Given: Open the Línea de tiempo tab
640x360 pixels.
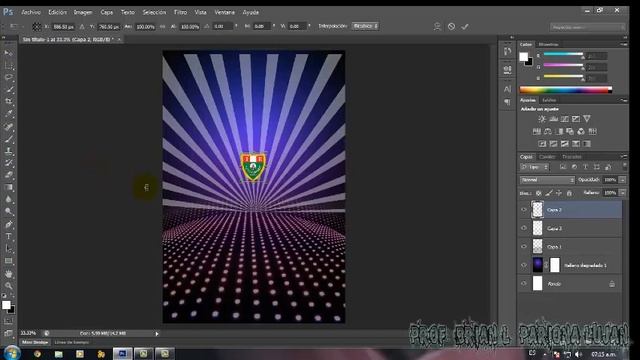Looking at the screenshot, I should (71, 342).
